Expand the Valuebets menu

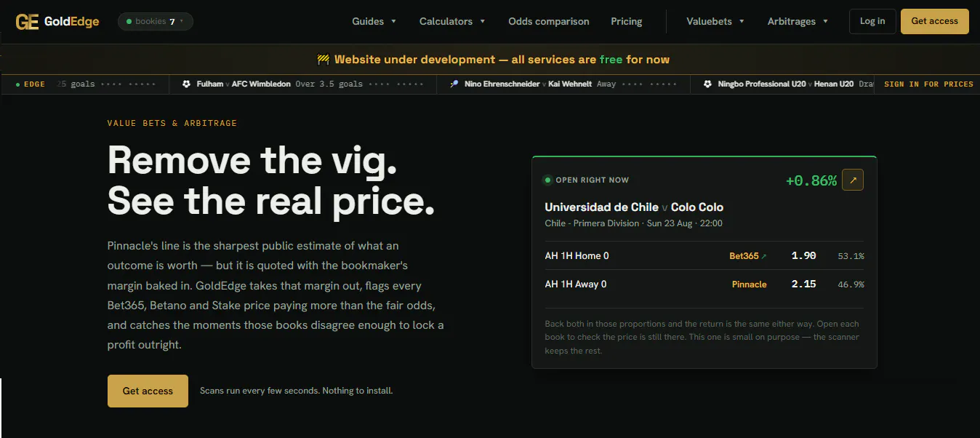coord(715,21)
